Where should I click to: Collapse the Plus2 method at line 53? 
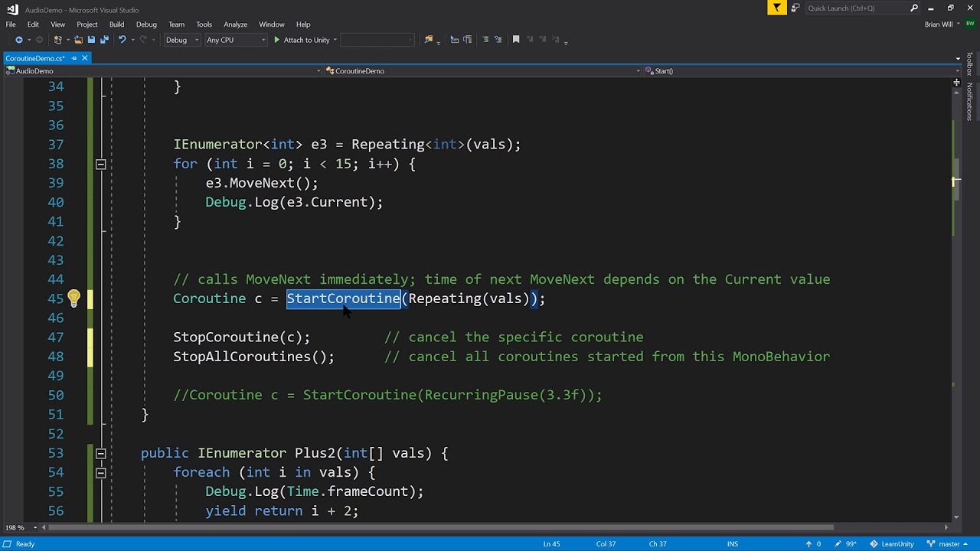pos(100,453)
